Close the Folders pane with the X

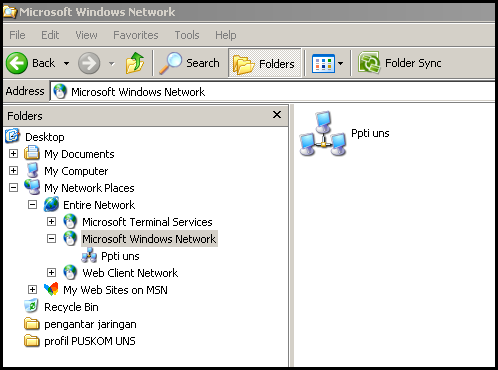click(x=277, y=115)
